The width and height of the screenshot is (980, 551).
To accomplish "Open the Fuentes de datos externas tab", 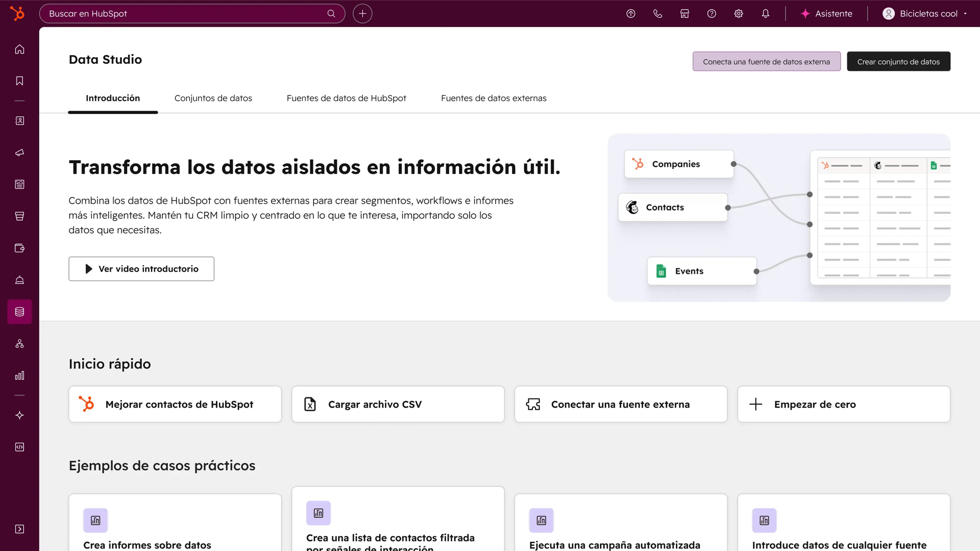I will [494, 98].
